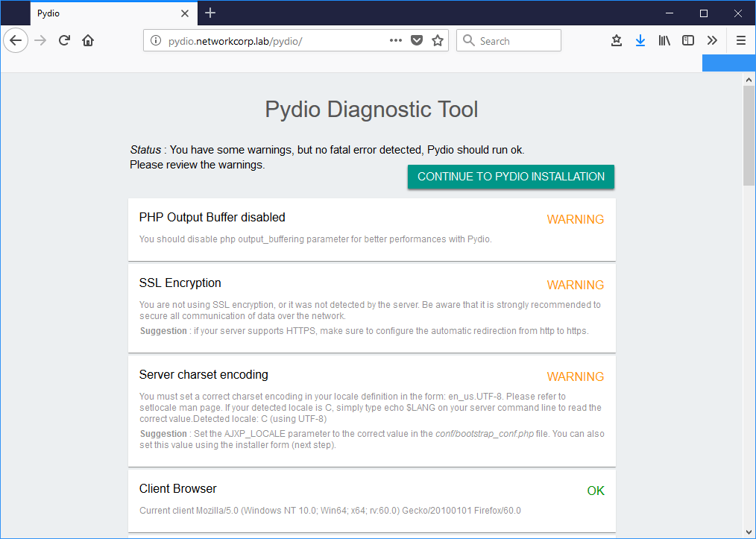Click the Client Browser title
This screenshot has height=539, width=756.
(x=178, y=489)
